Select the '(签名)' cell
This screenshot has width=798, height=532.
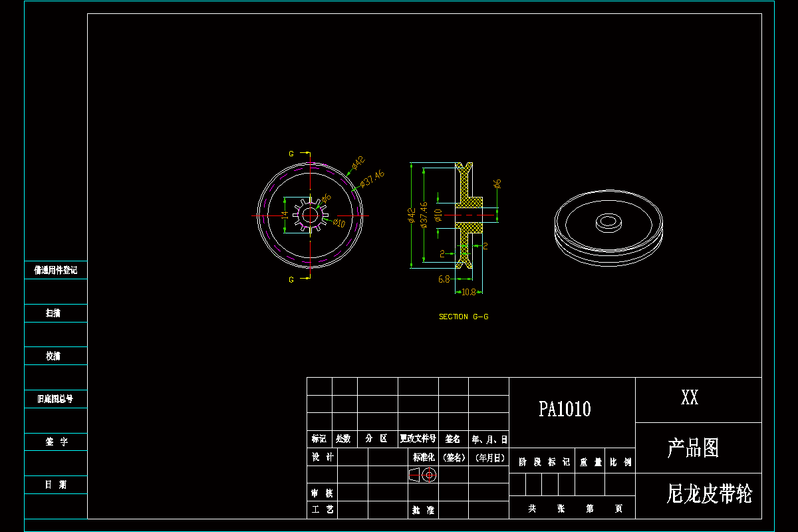[453, 457]
